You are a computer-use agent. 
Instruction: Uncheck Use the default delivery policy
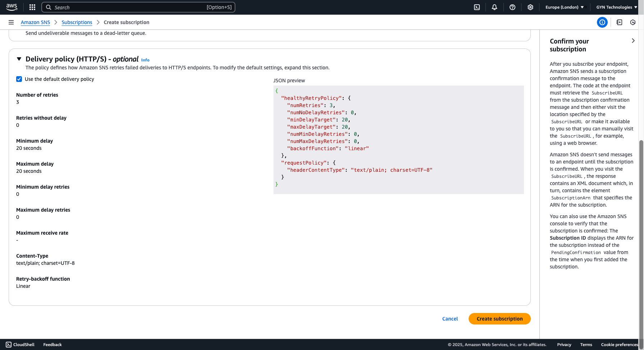click(19, 79)
